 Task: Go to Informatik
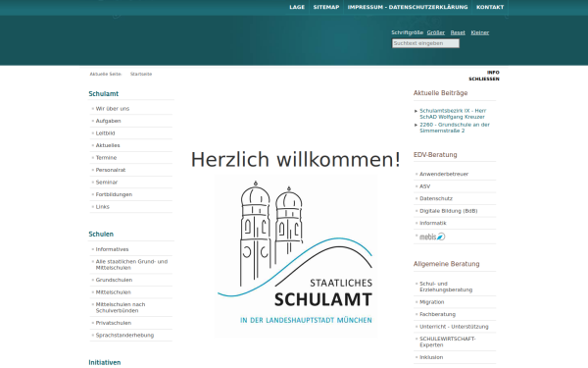click(433, 223)
